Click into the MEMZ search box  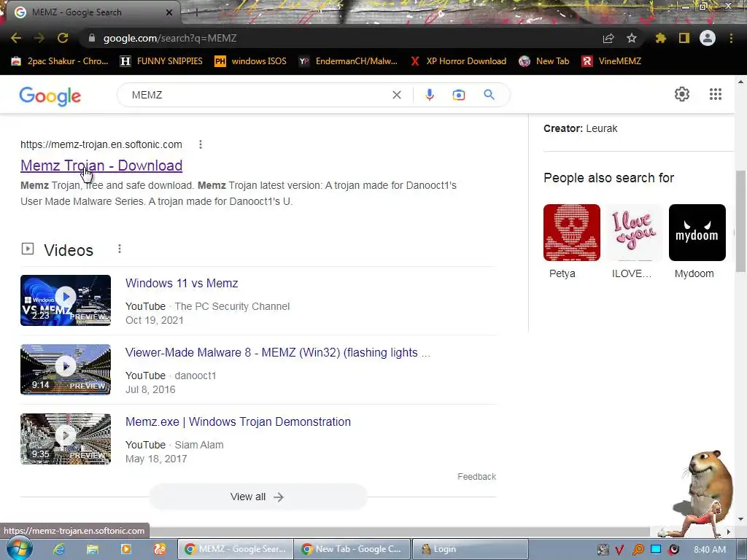pyautogui.click(x=258, y=95)
